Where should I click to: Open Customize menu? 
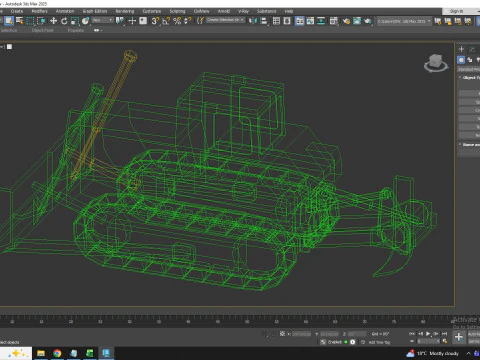(x=152, y=11)
